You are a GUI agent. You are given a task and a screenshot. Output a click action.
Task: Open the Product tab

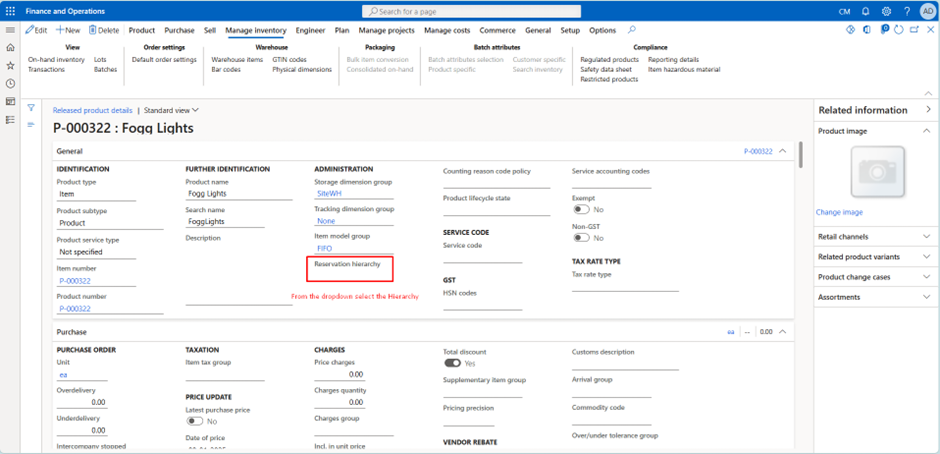(141, 30)
